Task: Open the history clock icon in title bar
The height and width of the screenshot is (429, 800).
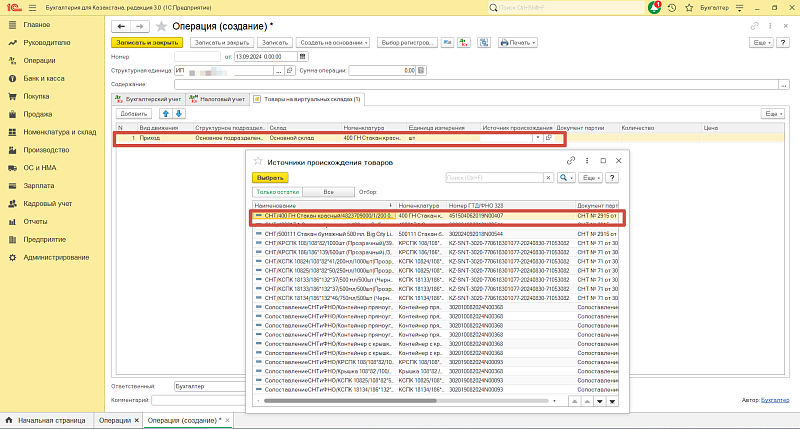Action: (672, 7)
